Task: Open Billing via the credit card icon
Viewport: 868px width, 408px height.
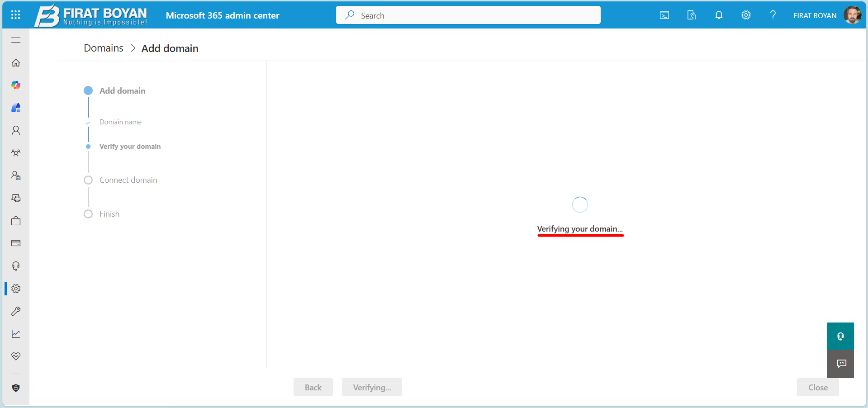Action: tap(16, 243)
